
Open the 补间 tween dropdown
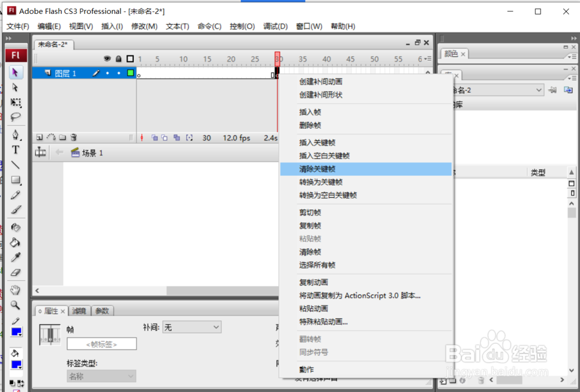192,327
